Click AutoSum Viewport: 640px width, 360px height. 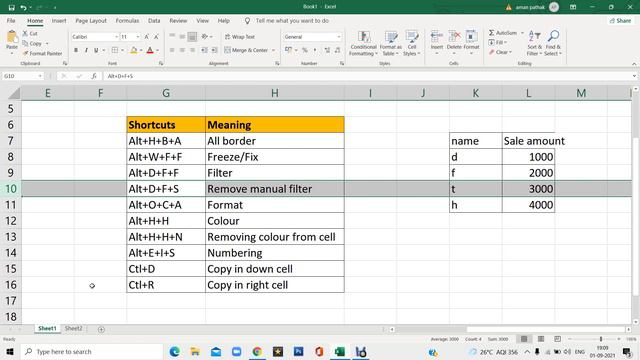503,33
